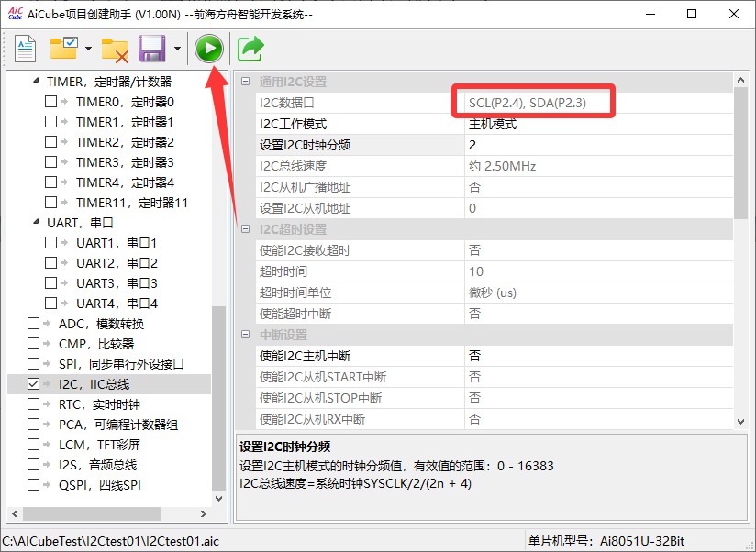Image resolution: width=756 pixels, height=552 pixels.
Task: Click the tree panel scroll-right arrow
Action: [204, 513]
